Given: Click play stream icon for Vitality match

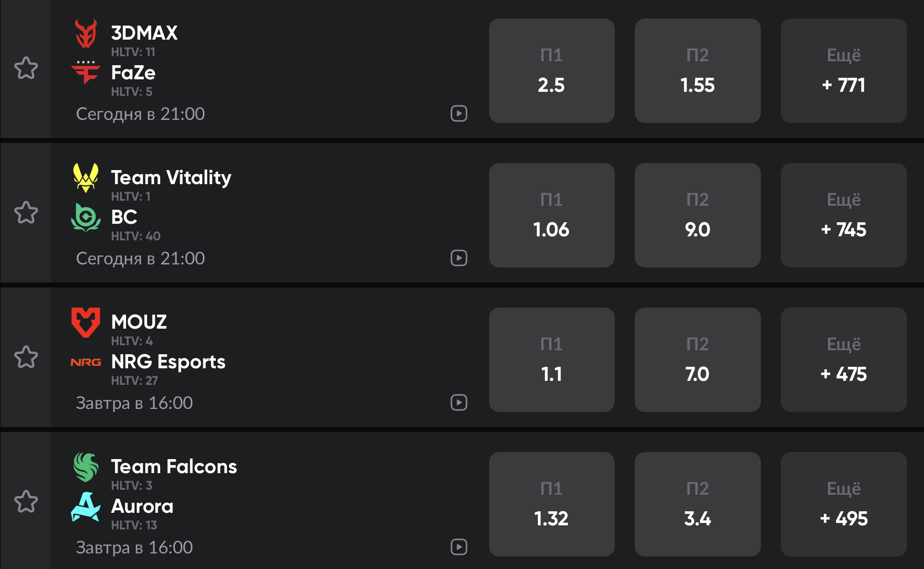Looking at the screenshot, I should [459, 258].
